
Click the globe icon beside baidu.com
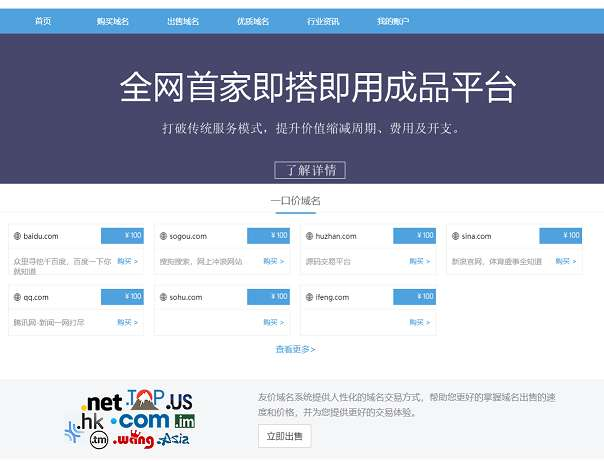pos(17,236)
